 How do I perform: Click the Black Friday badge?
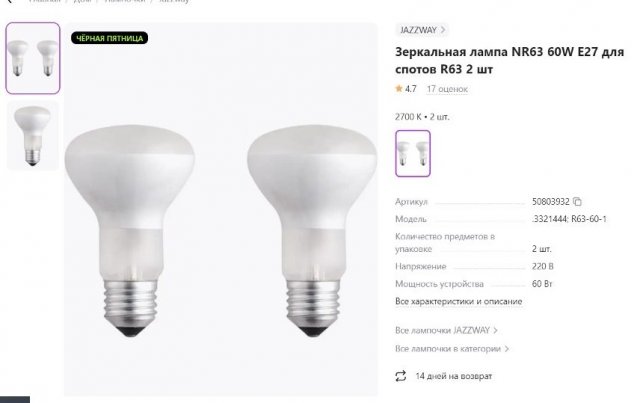click(110, 38)
